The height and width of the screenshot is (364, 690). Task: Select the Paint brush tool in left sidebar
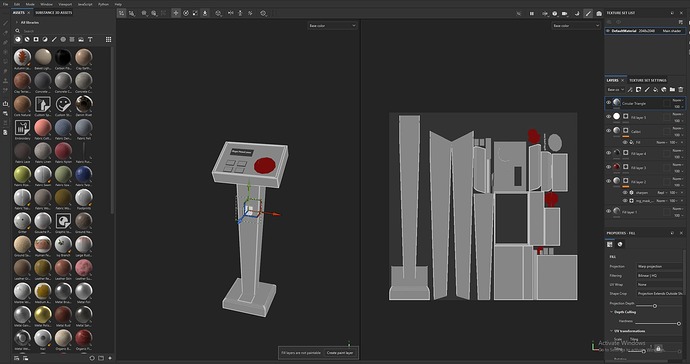click(x=5, y=23)
